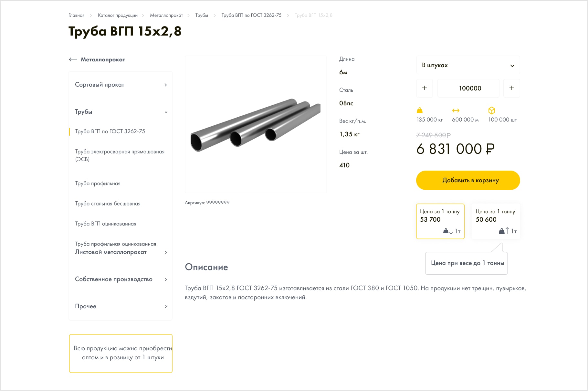Click the pipe product image
Viewport: 588px width, 391px height.
coord(256,124)
